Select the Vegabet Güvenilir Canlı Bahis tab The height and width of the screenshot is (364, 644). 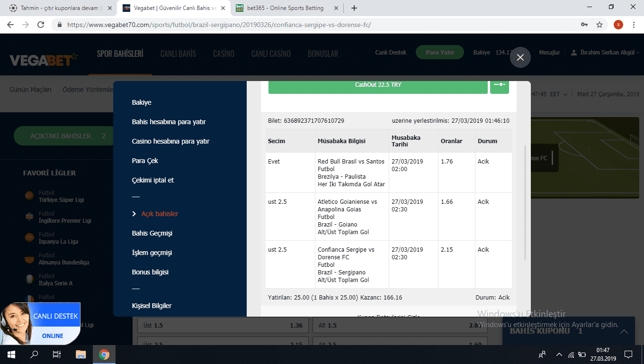tap(173, 8)
